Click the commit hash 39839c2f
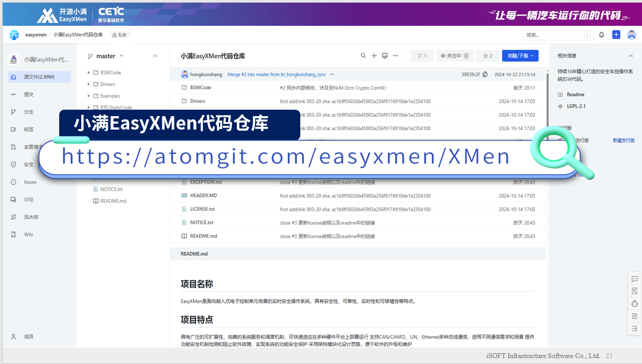This screenshot has width=642, height=364. click(470, 74)
